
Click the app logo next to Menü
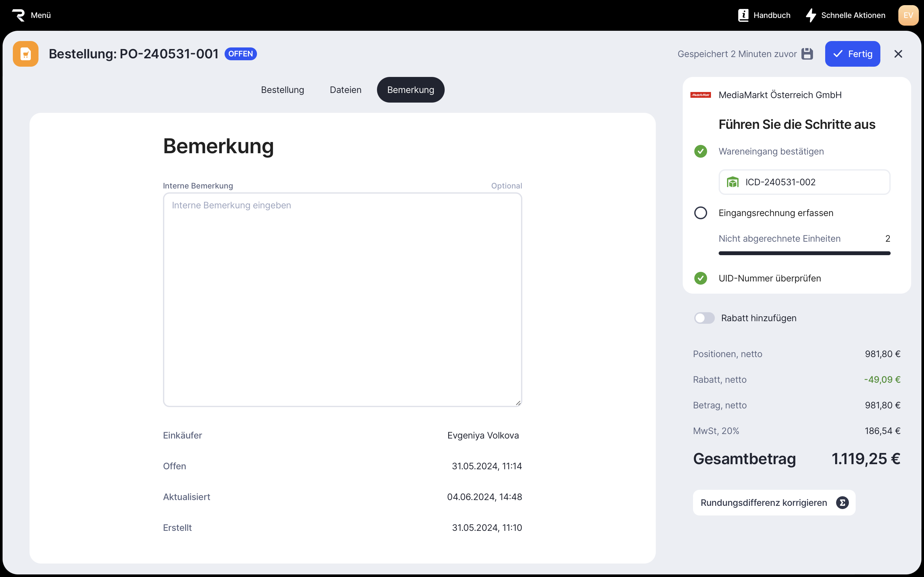[x=18, y=15]
